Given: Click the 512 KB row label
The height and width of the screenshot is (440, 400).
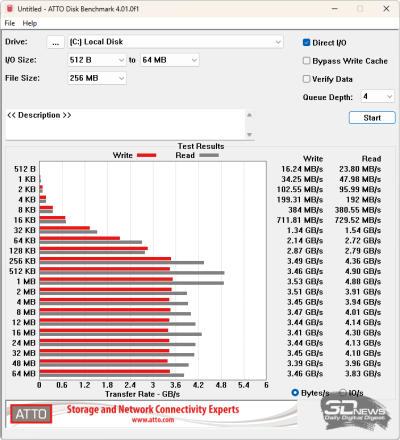Looking at the screenshot, I should pos(22,271).
